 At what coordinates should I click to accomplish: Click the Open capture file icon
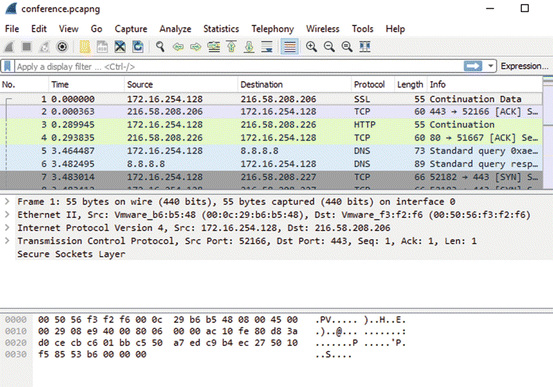pyautogui.click(x=85, y=47)
